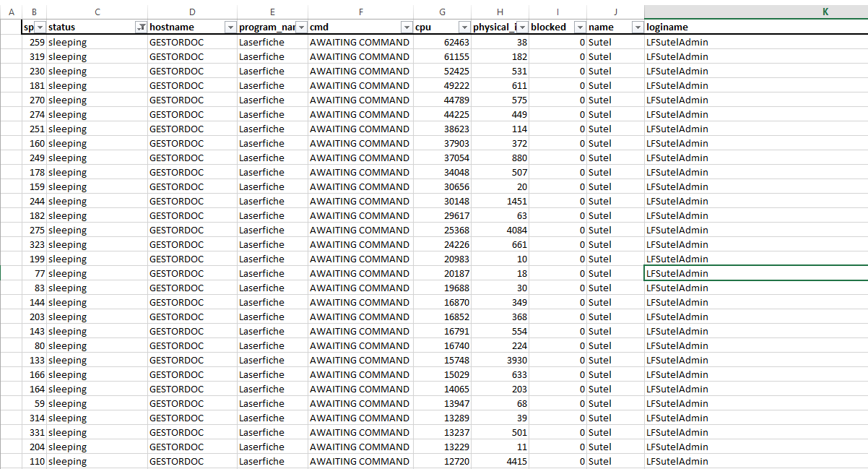This screenshot has width=868, height=469.
Task: Select cpu cell with value 34048
Action: (x=442, y=172)
